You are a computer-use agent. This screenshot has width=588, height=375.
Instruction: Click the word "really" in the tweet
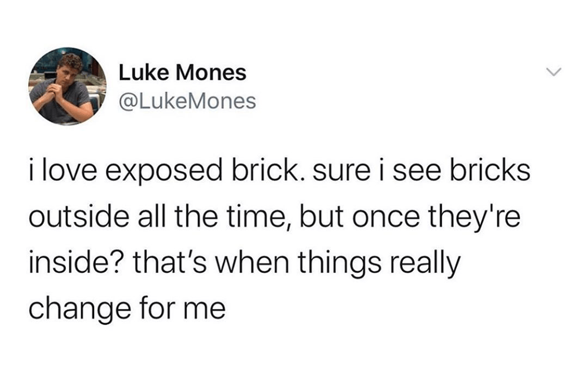[x=427, y=263]
